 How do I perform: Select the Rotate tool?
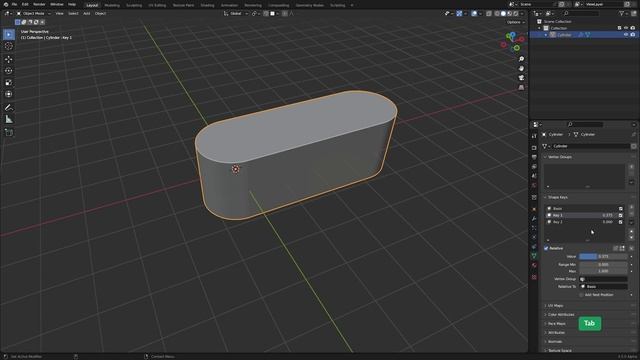pyautogui.click(x=9, y=71)
